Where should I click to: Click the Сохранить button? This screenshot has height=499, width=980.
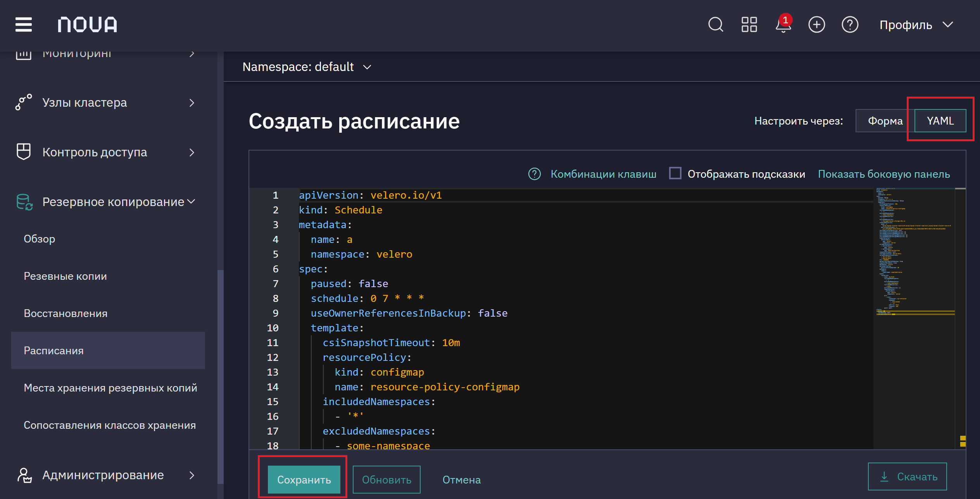point(304,480)
